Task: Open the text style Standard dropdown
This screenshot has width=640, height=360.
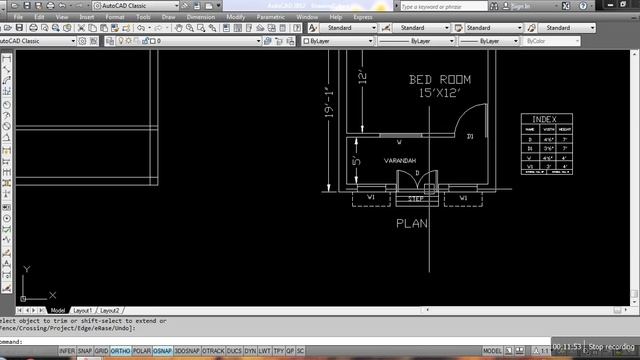Action: (x=349, y=28)
